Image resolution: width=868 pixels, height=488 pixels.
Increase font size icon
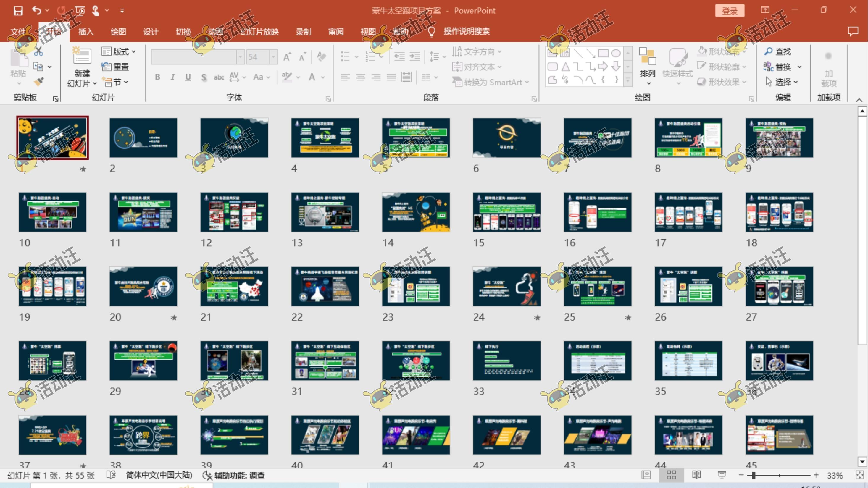(x=287, y=56)
